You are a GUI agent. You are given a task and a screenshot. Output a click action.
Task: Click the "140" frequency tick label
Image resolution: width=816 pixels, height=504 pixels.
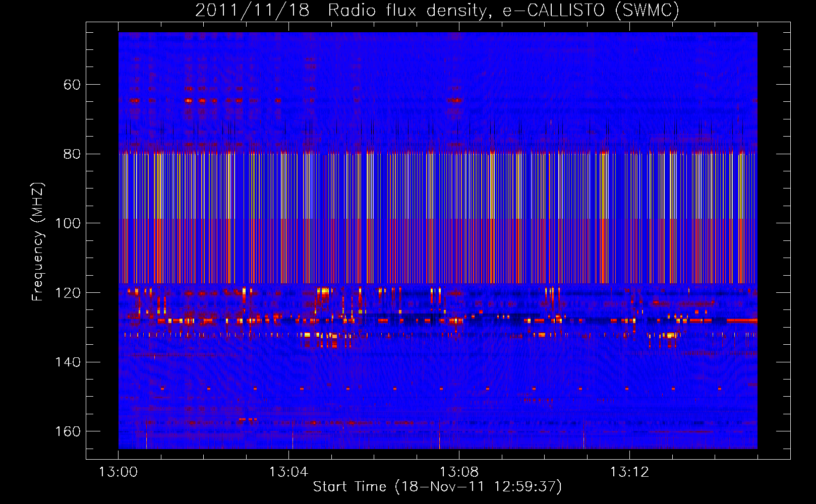pos(68,362)
